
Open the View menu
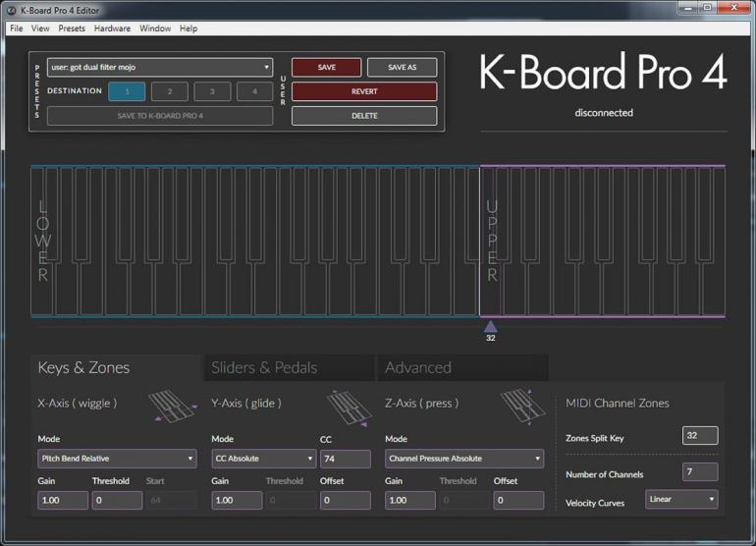click(x=40, y=28)
